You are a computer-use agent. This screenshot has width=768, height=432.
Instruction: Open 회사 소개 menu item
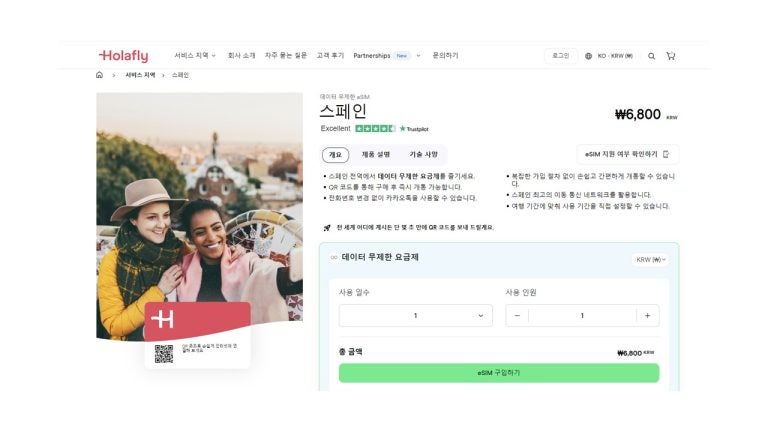click(241, 56)
